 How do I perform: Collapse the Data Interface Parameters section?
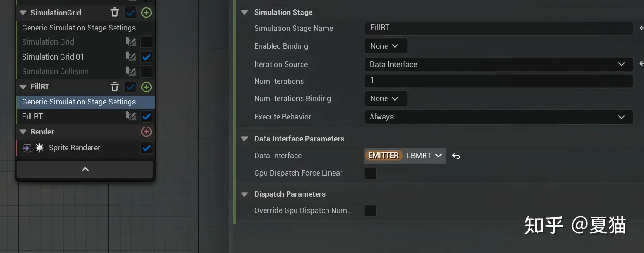tap(244, 139)
